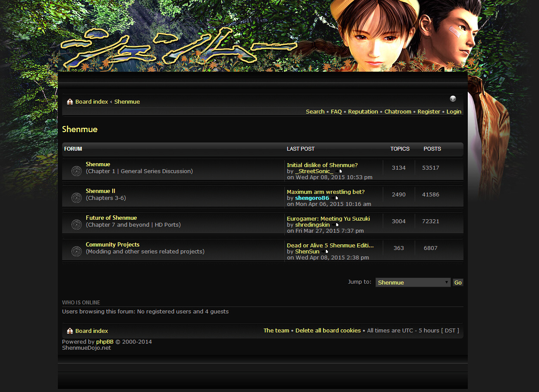The width and height of the screenshot is (539, 392).
Task: Click the WHO IS ONLINE heading
Action: coord(81,303)
